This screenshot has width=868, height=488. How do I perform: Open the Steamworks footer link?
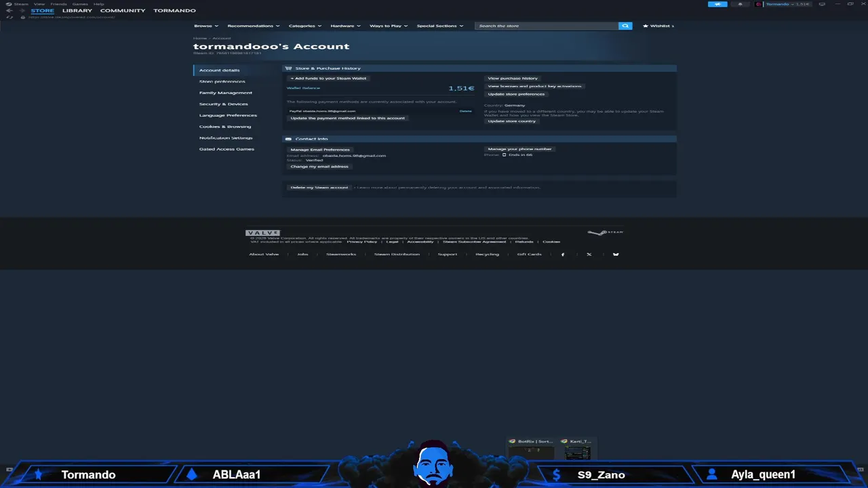coord(341,254)
